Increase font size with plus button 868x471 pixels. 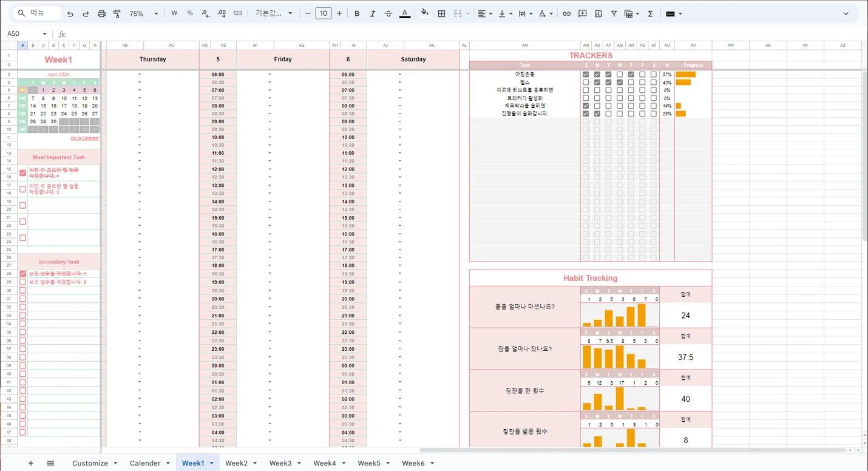click(339, 13)
